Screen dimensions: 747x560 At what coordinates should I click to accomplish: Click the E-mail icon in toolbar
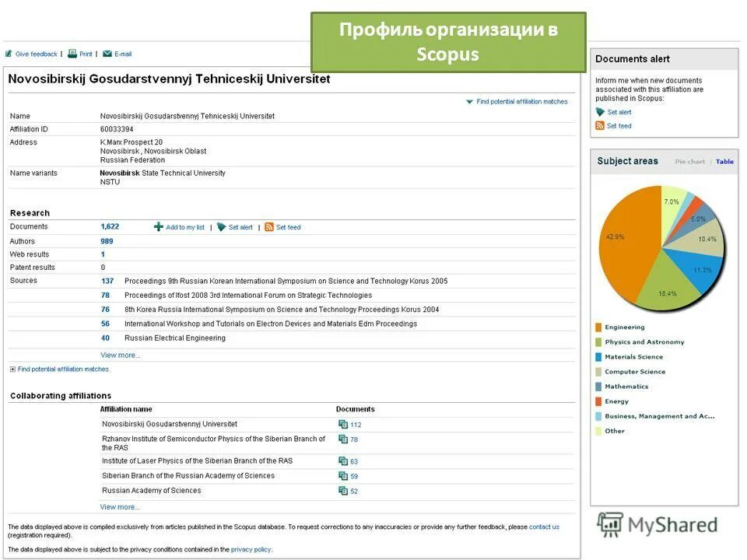pos(107,54)
